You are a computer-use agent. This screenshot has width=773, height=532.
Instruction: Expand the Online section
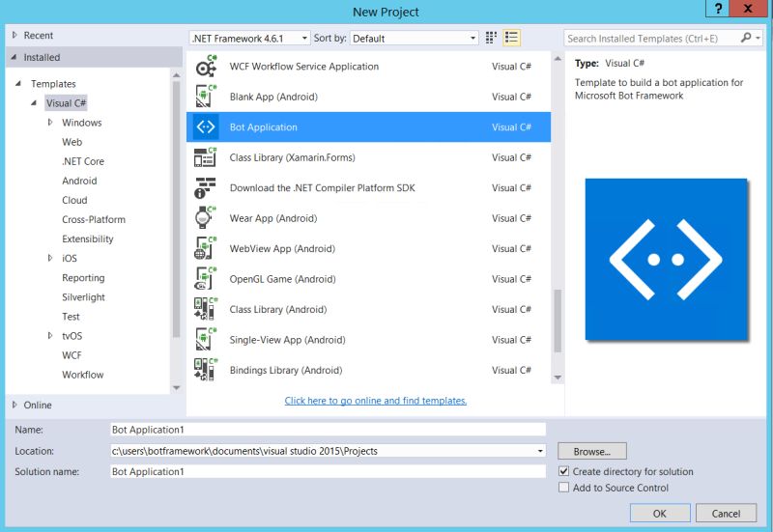click(x=14, y=405)
